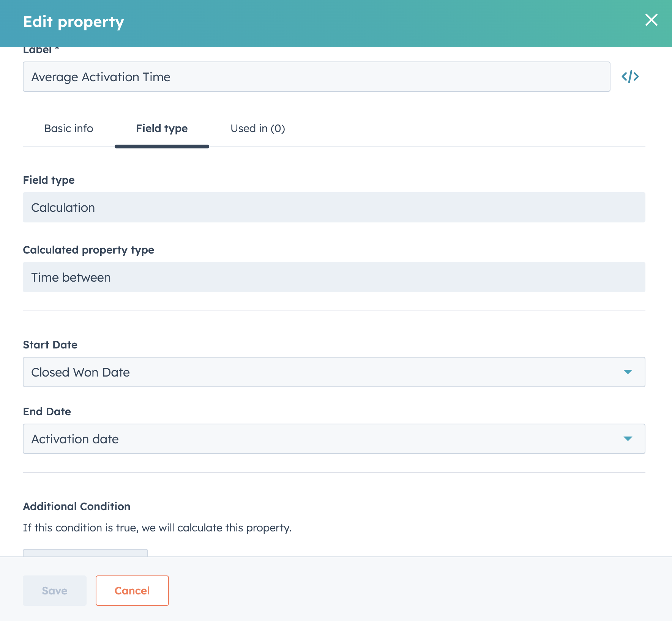Screen dimensions: 672x621
Task: Click the Start Date field label
Action: [x=50, y=345]
